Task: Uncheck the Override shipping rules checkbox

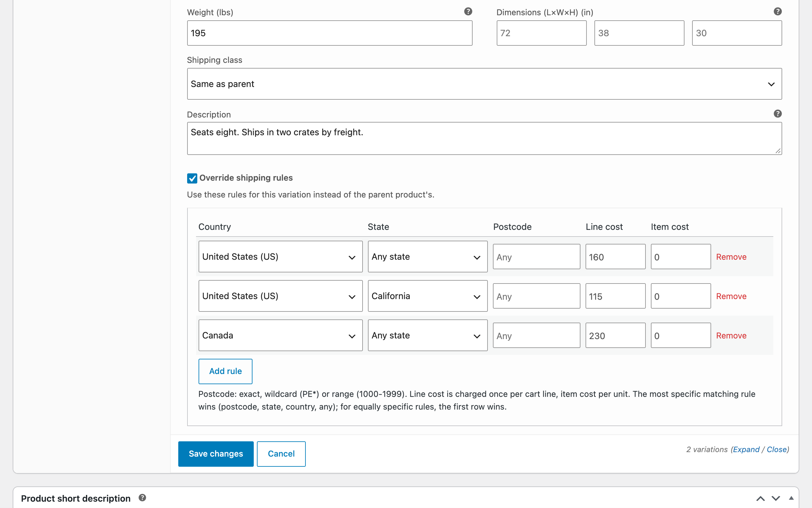Action: pos(192,178)
